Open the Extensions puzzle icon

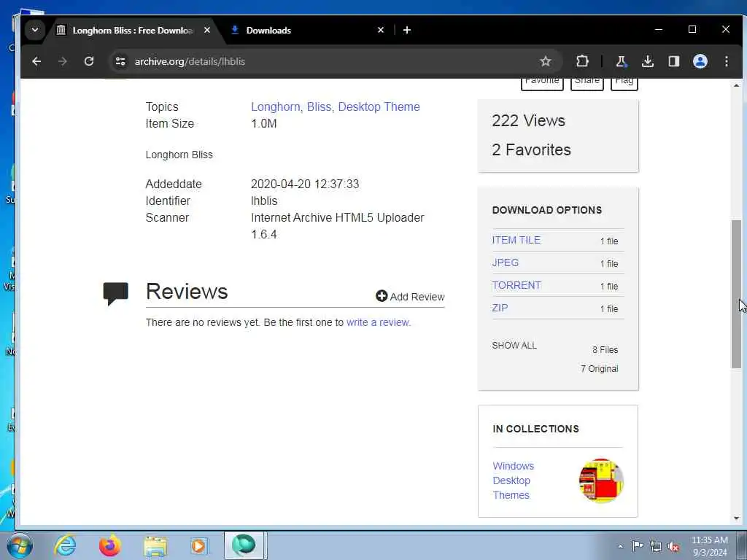click(582, 61)
